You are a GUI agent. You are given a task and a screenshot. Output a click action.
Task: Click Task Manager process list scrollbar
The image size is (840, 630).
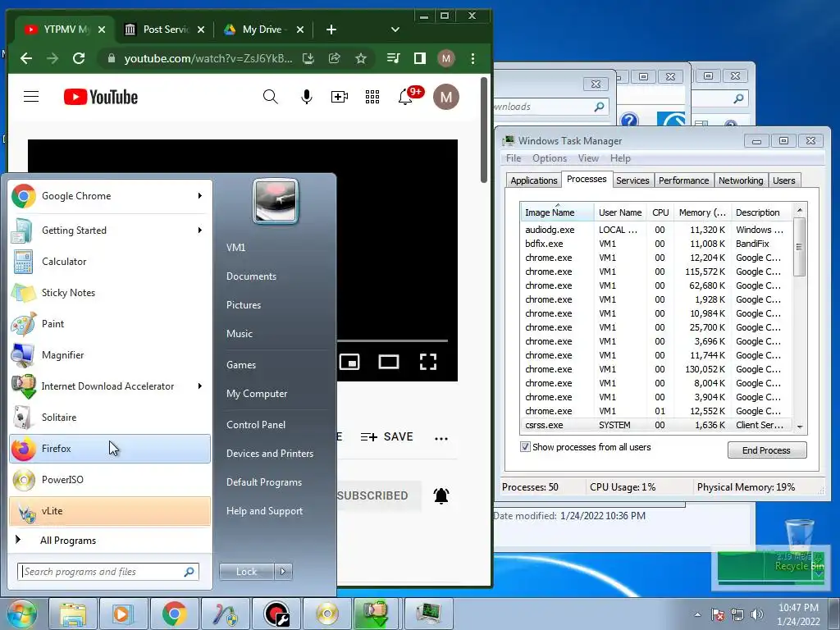pyautogui.click(x=799, y=247)
